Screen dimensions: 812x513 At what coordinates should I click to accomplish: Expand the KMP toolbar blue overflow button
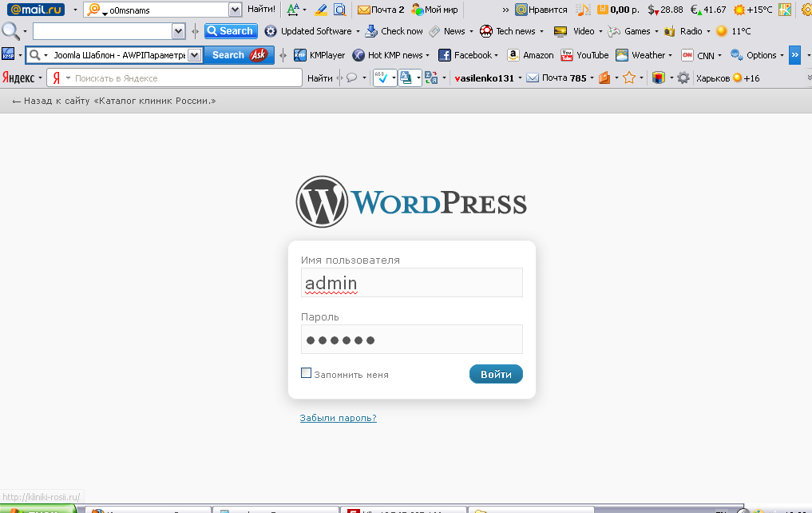click(795, 55)
